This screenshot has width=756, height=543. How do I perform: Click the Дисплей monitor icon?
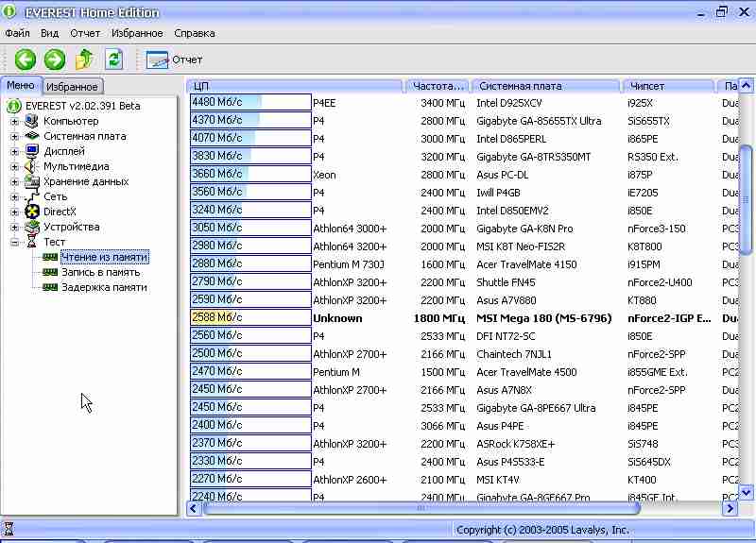[32, 151]
